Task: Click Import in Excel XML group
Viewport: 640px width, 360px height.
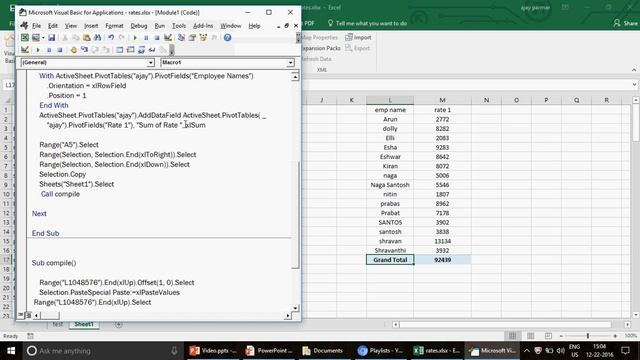Action: (358, 37)
